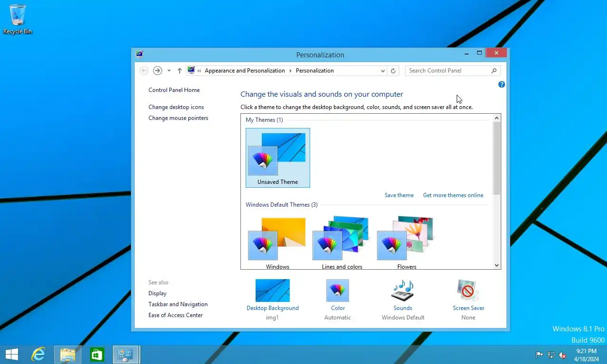Show the clock and date flyout
The height and width of the screenshot is (364, 607).
(x=586, y=355)
